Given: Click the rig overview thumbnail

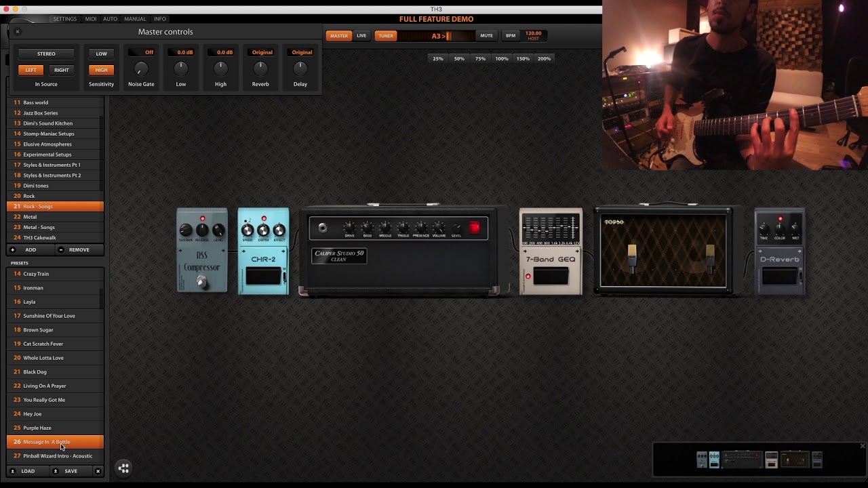Looking at the screenshot, I should point(759,460).
